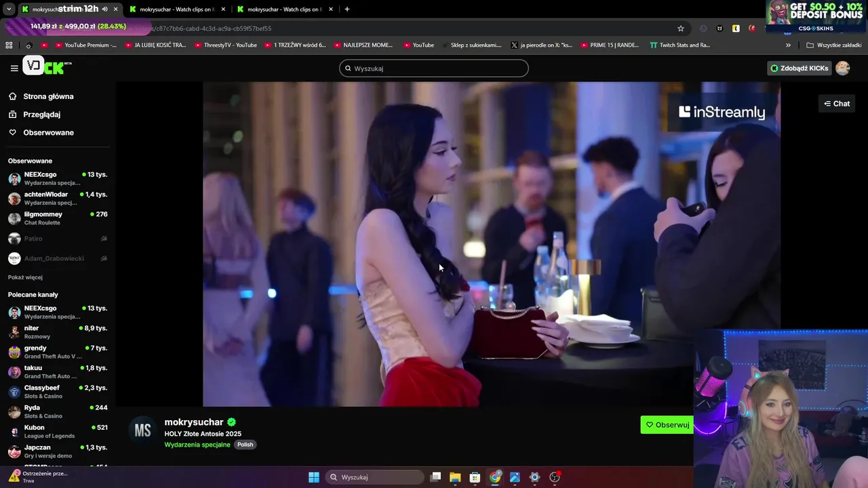The width and height of the screenshot is (868, 488).
Task: Open the Wszystkie zakładki bookmarks folder
Action: [x=834, y=45]
